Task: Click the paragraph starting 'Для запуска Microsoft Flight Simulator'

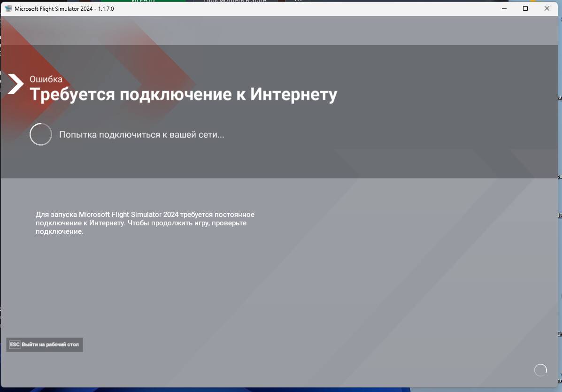Action: (x=145, y=223)
